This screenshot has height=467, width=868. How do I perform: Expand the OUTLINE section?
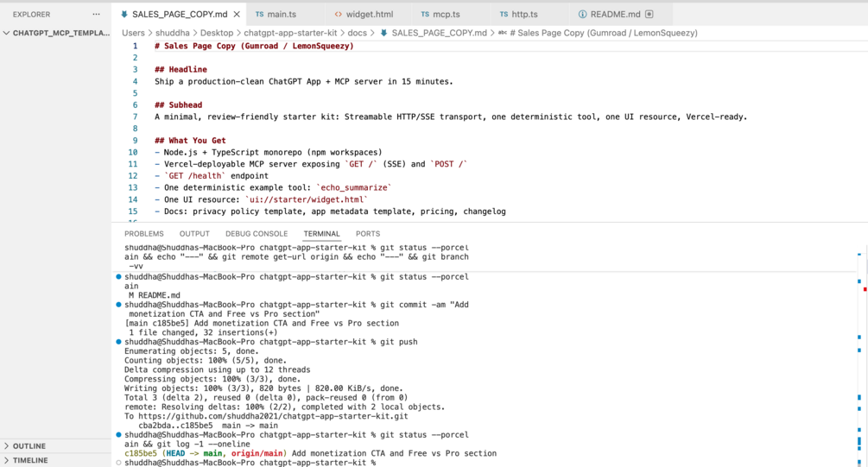point(55,446)
